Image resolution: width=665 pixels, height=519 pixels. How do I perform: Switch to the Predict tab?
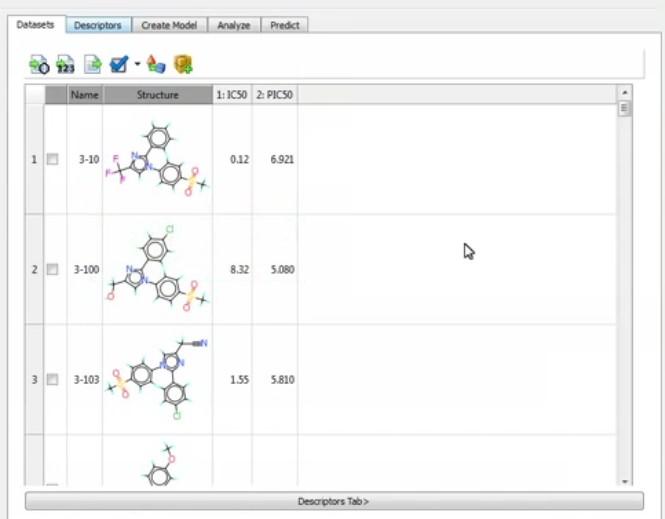(x=285, y=25)
